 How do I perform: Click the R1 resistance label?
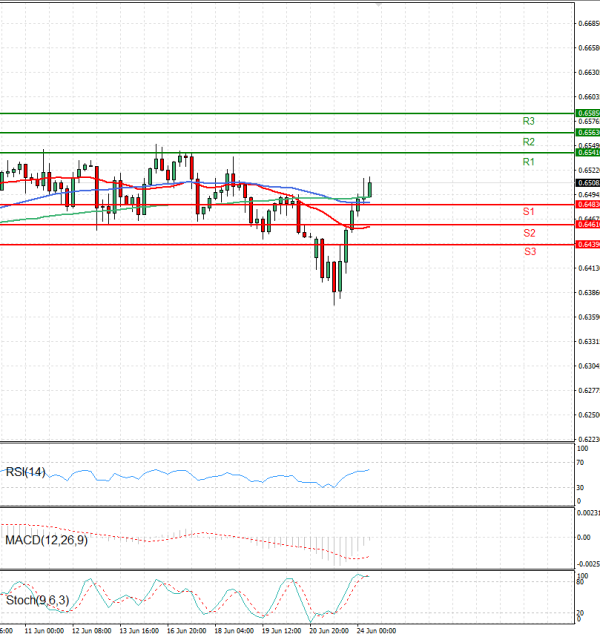528,162
